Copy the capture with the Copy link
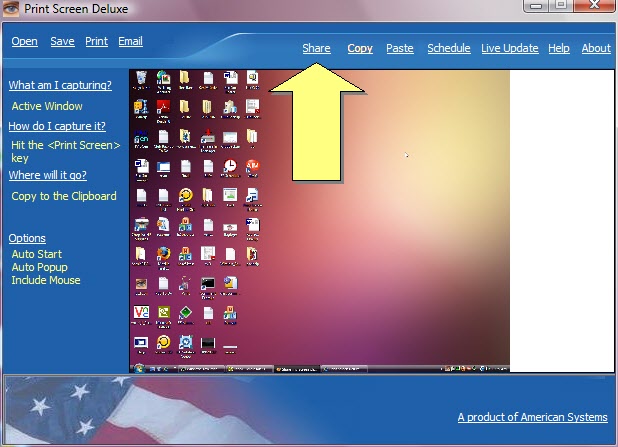The width and height of the screenshot is (618, 447). [x=360, y=48]
